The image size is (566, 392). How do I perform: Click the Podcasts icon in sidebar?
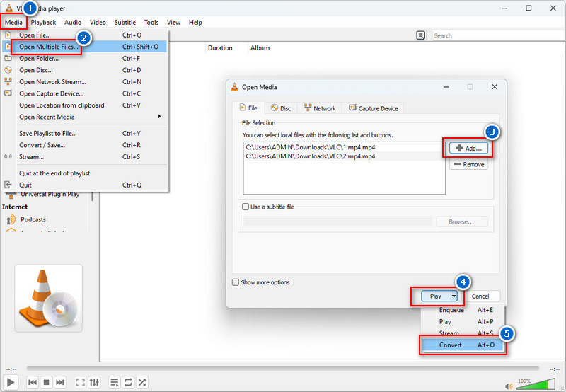(11, 219)
